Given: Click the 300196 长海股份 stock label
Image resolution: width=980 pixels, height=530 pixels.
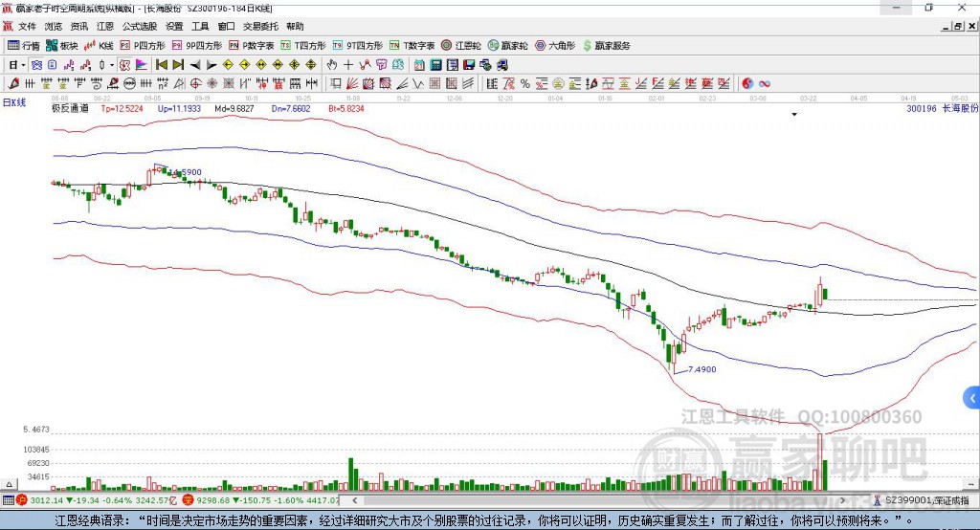Looking at the screenshot, I should pos(942,109).
